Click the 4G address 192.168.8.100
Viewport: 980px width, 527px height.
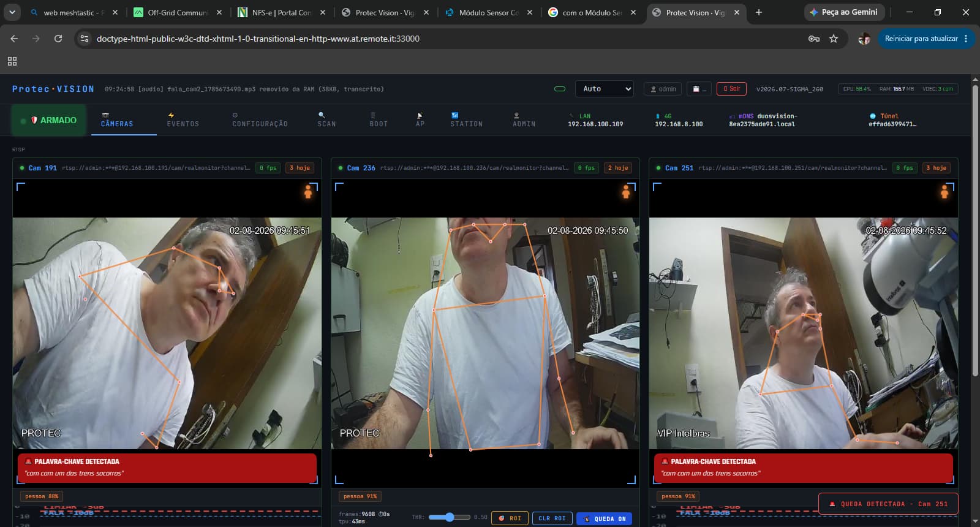(x=679, y=124)
